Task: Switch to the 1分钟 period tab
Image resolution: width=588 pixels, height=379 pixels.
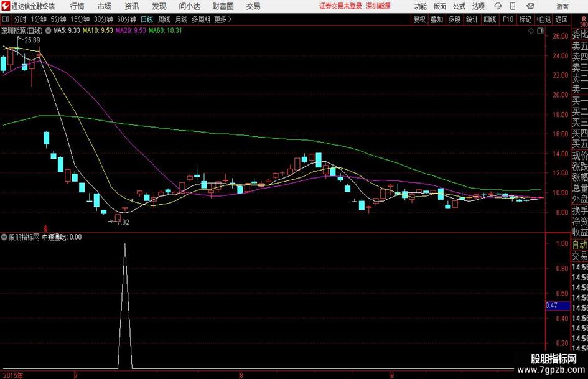Action: (38, 19)
